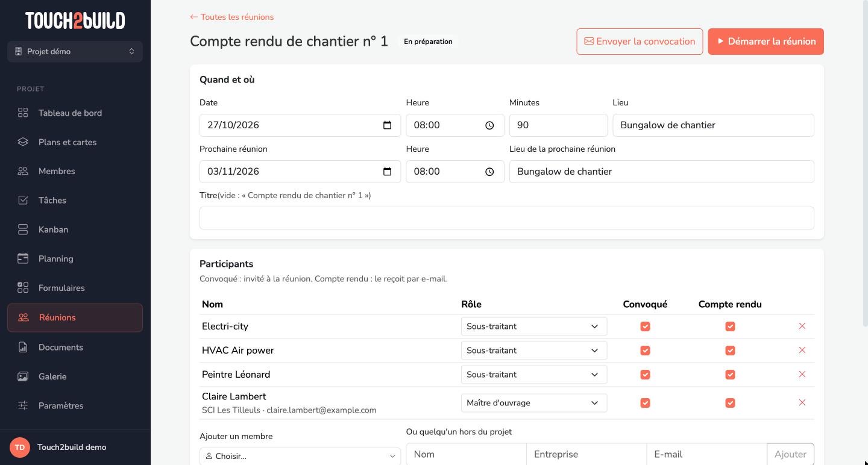868x465 pixels.
Task: Go back to Toutes les réunions
Action: [232, 17]
